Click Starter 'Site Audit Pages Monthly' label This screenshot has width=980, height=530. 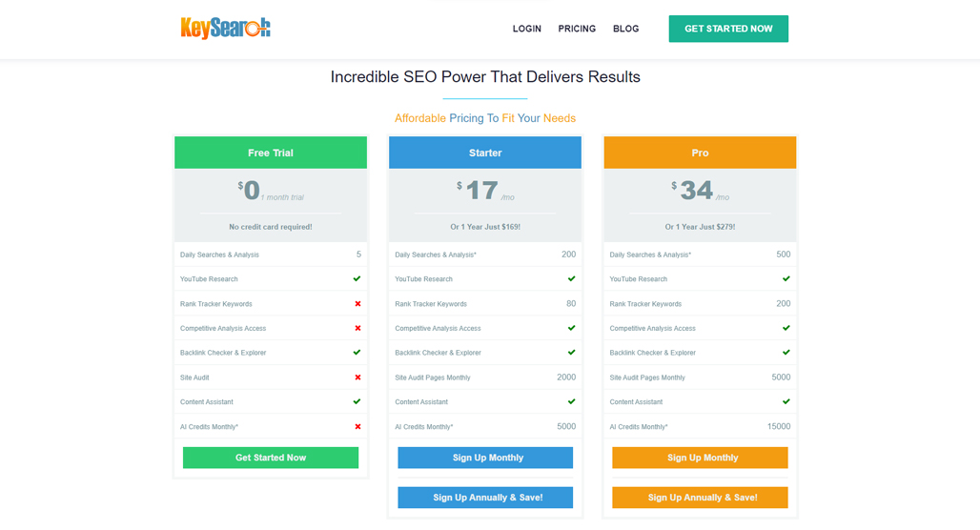point(433,377)
